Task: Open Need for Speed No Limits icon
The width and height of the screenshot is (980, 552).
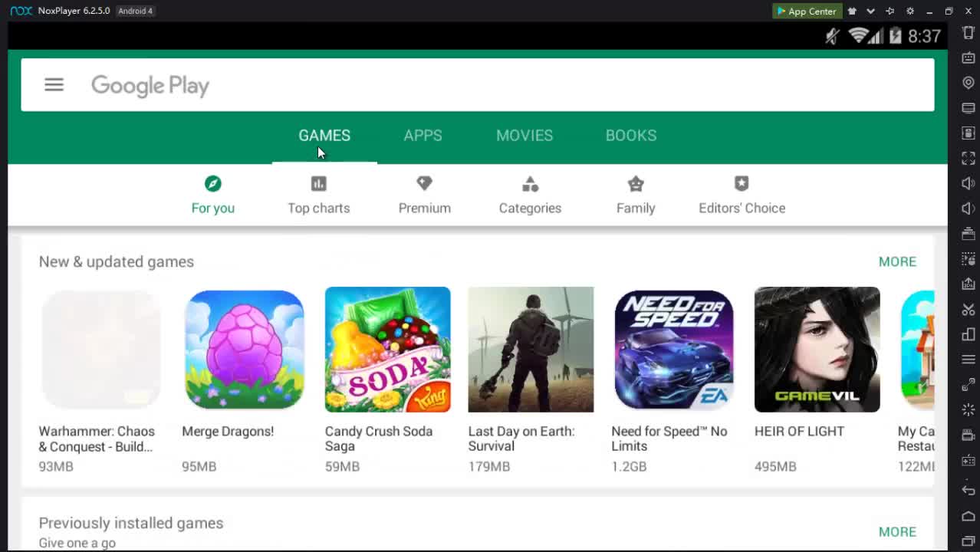Action: point(674,350)
